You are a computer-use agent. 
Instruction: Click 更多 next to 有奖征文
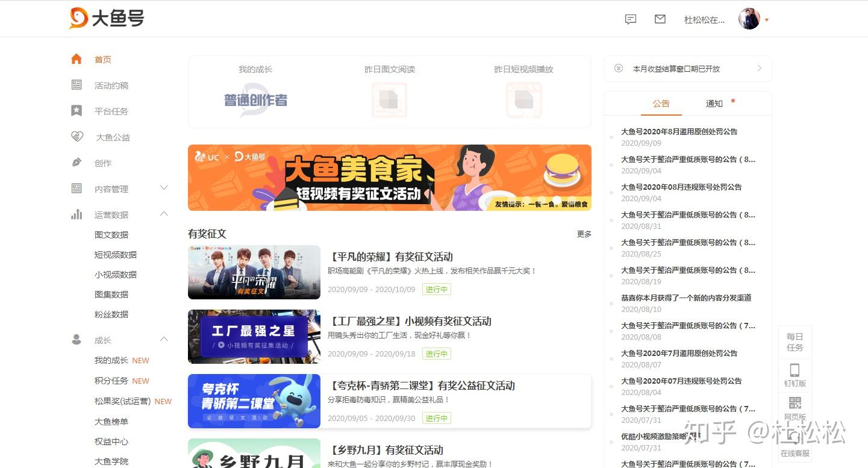click(x=584, y=234)
